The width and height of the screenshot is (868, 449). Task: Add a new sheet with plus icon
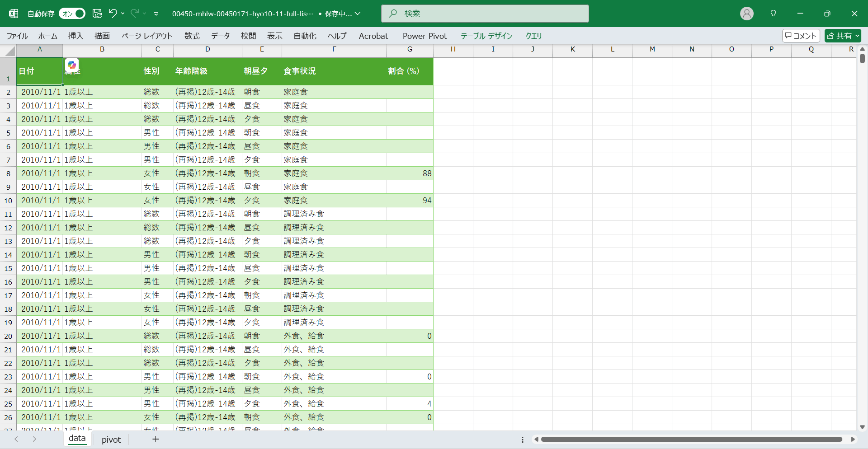156,439
